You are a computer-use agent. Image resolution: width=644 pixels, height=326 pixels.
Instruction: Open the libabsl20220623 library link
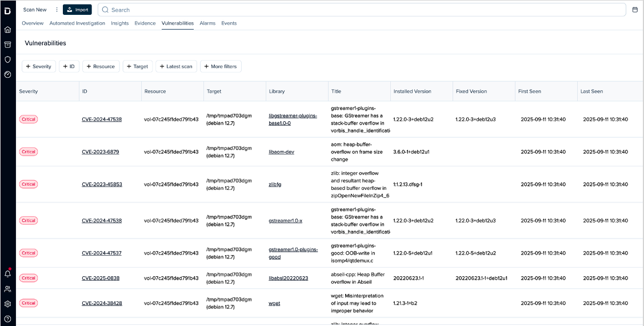(x=289, y=278)
